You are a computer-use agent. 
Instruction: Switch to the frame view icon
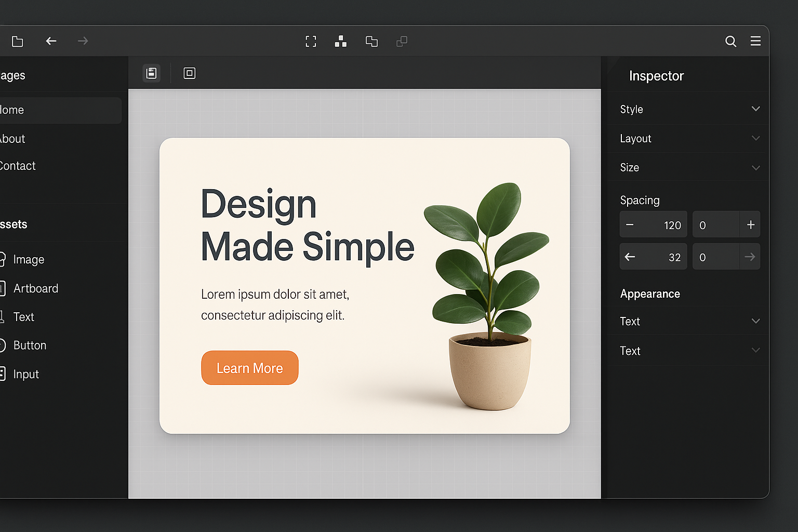[x=190, y=73]
